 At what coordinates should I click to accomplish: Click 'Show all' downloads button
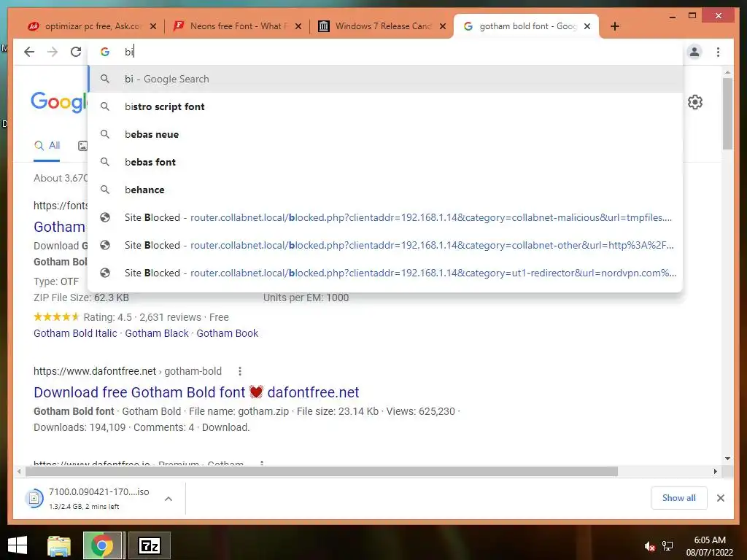(679, 498)
